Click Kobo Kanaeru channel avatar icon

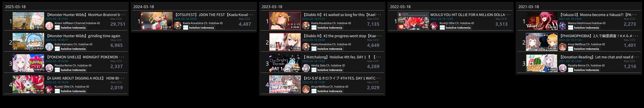click(x=49, y=47)
